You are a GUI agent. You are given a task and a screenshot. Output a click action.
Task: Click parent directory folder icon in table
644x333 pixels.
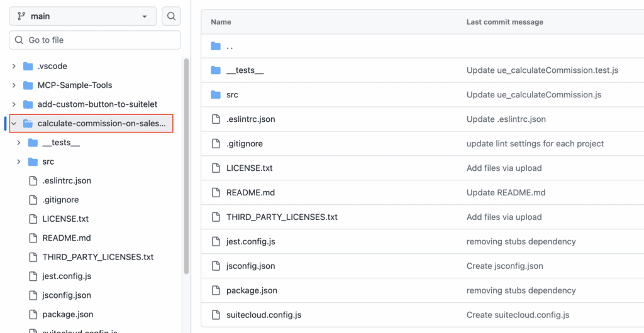pyautogui.click(x=216, y=46)
